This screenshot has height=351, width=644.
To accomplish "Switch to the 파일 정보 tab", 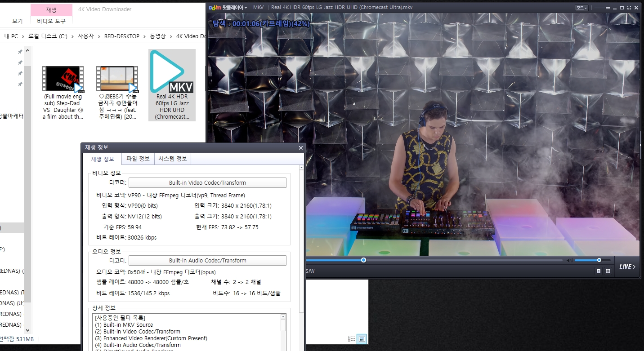I will [138, 159].
